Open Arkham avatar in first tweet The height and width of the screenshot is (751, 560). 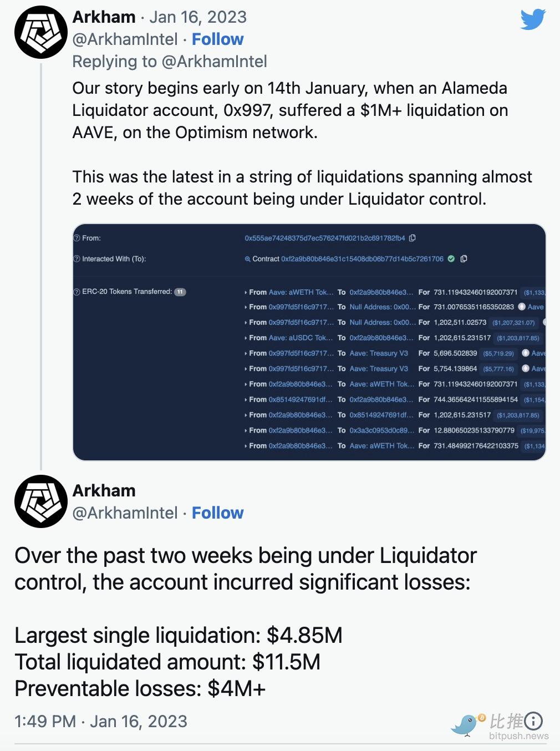pos(40,32)
